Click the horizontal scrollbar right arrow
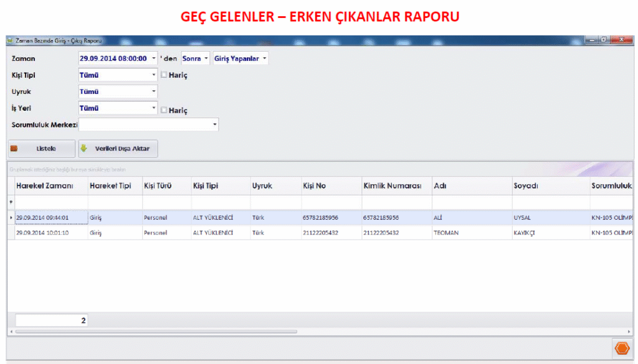This screenshot has width=638, height=364. (629, 332)
